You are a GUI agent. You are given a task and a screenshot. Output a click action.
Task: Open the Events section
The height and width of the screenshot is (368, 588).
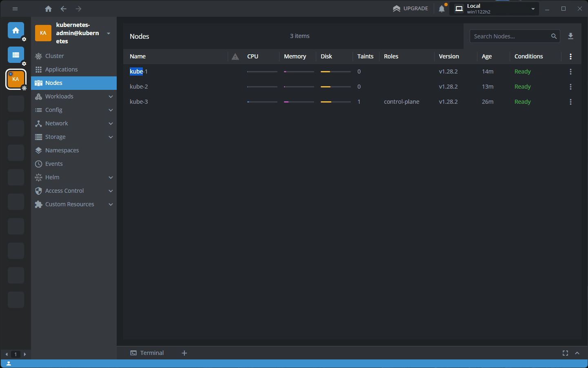coord(53,163)
